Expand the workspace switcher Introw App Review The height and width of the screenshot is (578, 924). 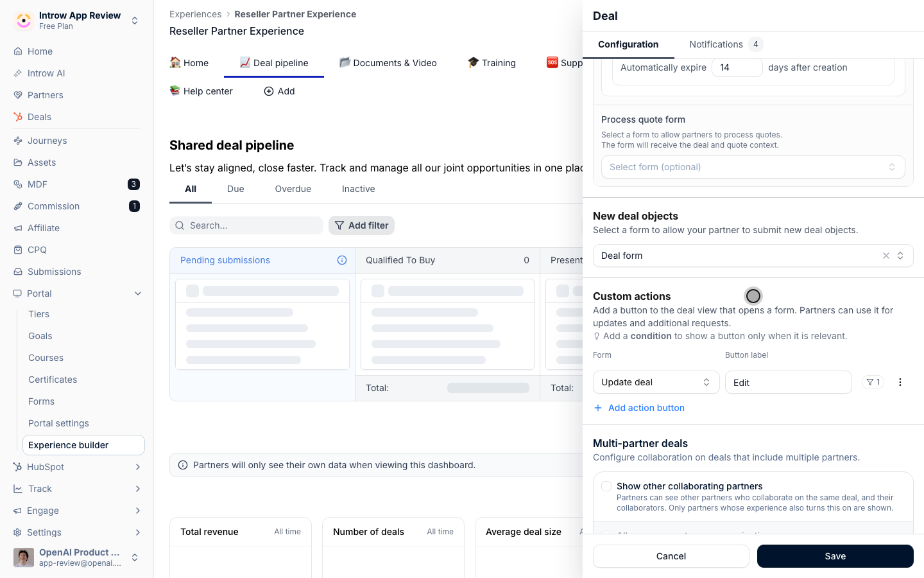135,21
